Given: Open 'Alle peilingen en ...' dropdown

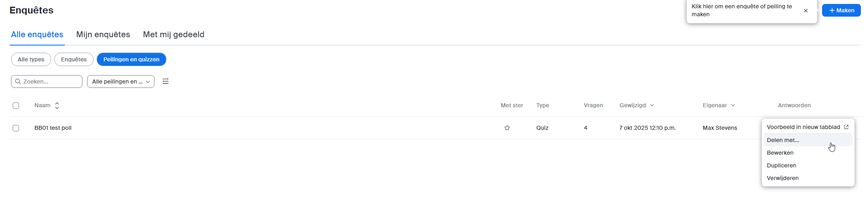Looking at the screenshot, I should [x=120, y=82].
